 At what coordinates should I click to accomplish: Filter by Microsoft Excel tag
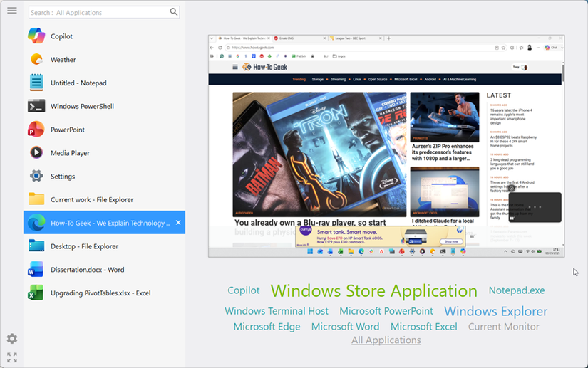point(424,327)
